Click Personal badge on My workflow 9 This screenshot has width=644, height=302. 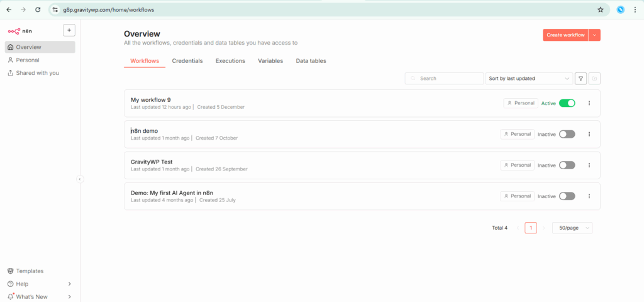point(521,103)
